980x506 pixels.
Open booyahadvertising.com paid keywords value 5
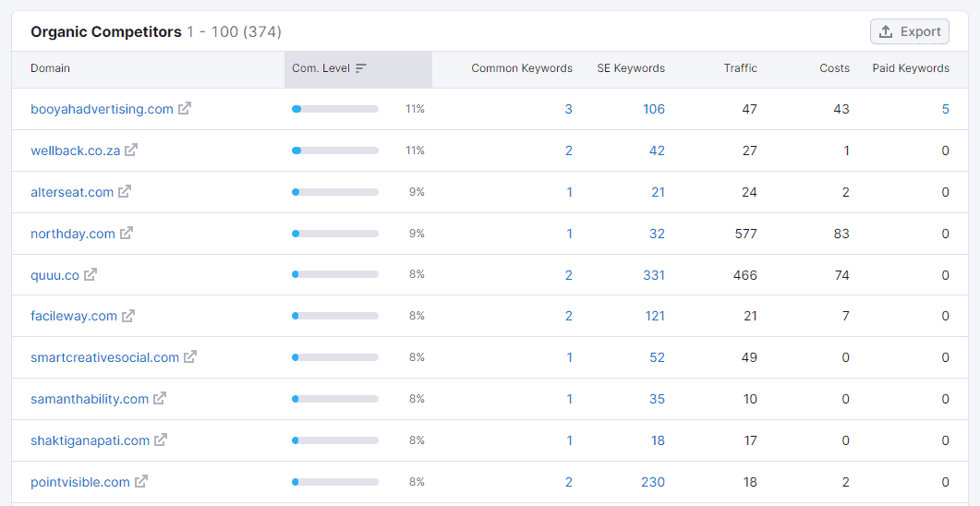[x=946, y=109]
